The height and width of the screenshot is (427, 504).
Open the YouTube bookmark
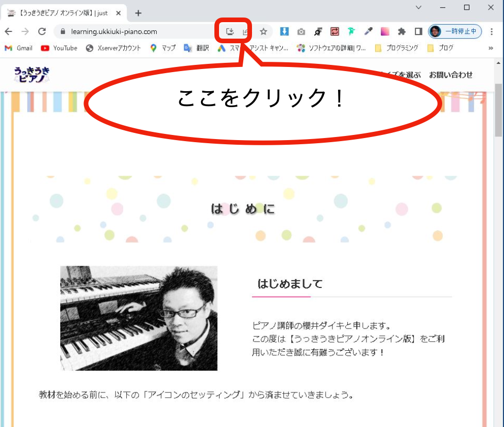(59, 48)
